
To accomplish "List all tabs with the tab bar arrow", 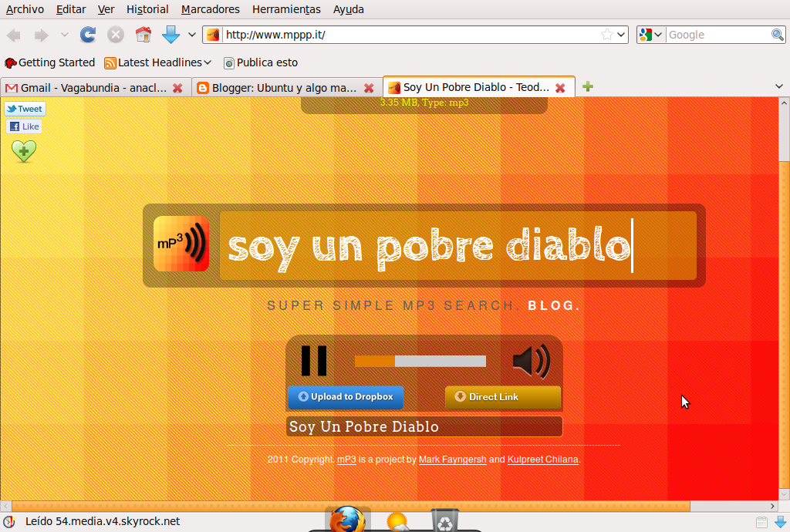I will tap(779, 86).
